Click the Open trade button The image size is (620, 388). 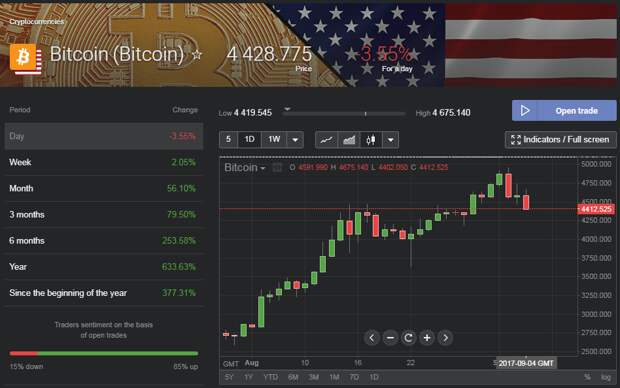point(564,111)
